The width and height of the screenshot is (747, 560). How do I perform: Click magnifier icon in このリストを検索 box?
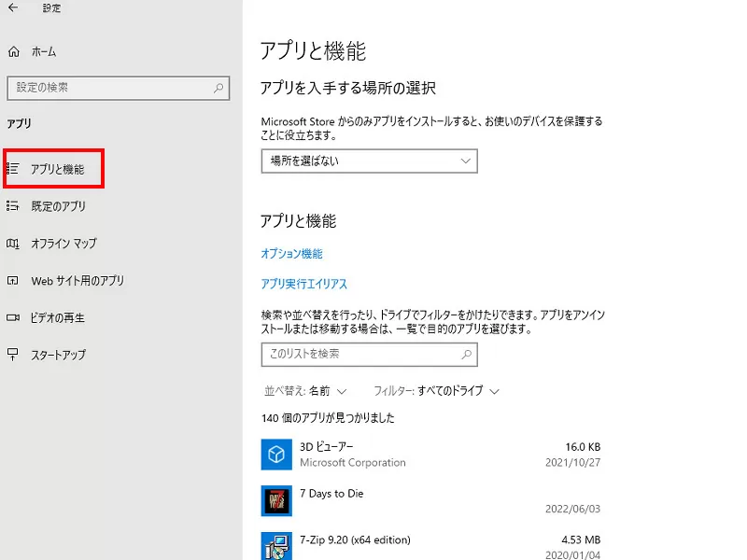click(x=466, y=355)
